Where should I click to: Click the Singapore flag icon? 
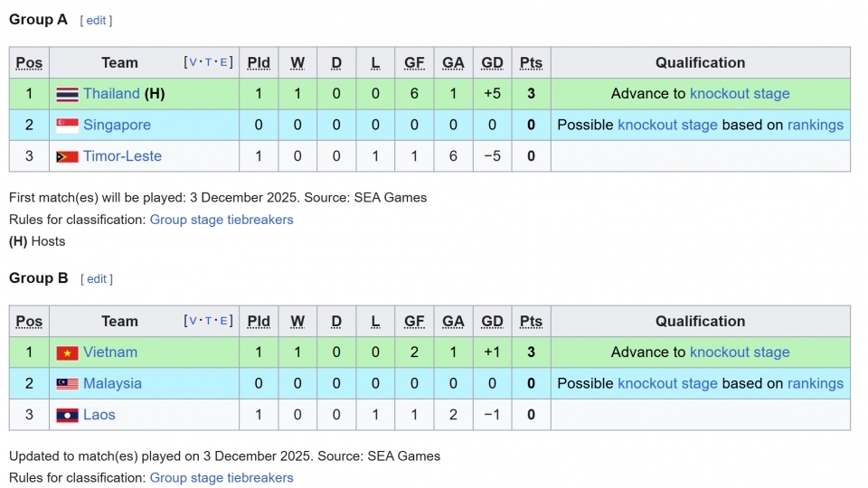[67, 126]
